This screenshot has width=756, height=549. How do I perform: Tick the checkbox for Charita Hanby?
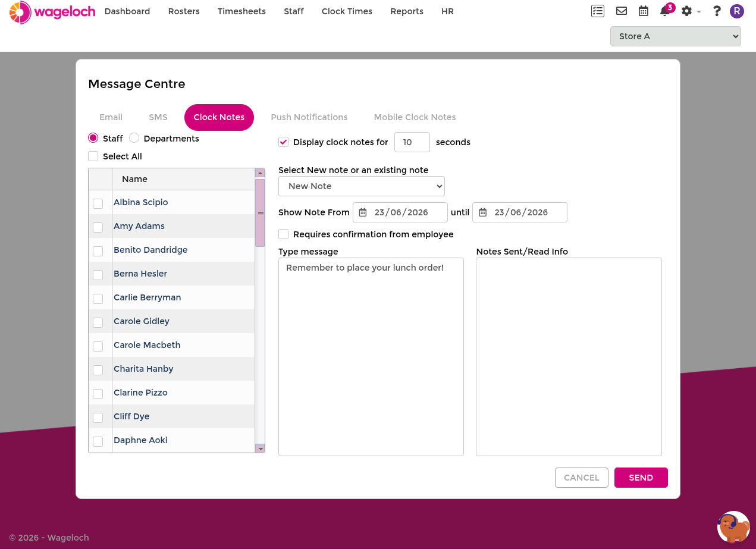(98, 370)
